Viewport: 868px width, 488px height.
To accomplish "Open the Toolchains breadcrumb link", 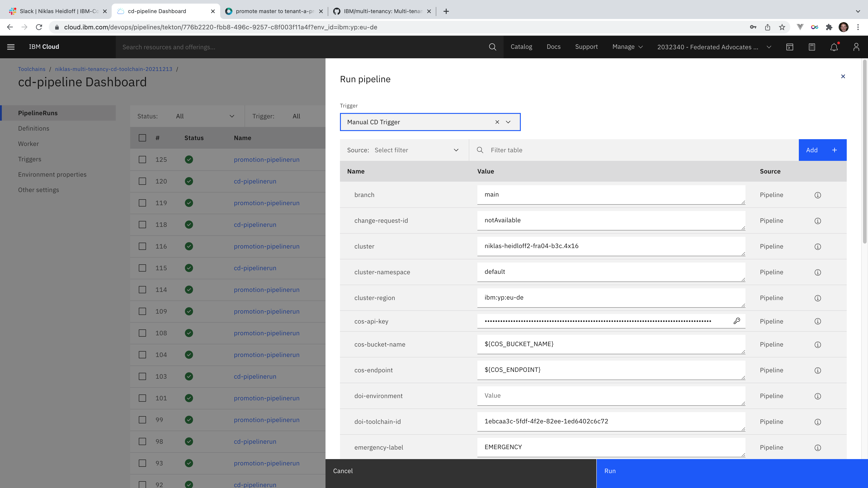I will [32, 69].
